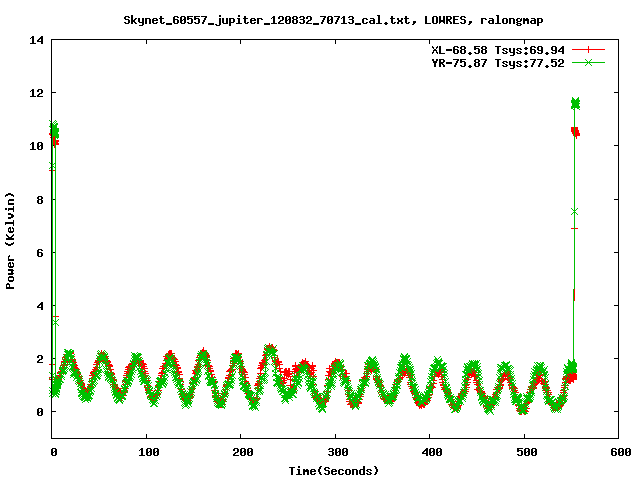The image size is (640, 480).
Task: Click the x-axis tick label 600
Action: pyautogui.click(x=620, y=452)
